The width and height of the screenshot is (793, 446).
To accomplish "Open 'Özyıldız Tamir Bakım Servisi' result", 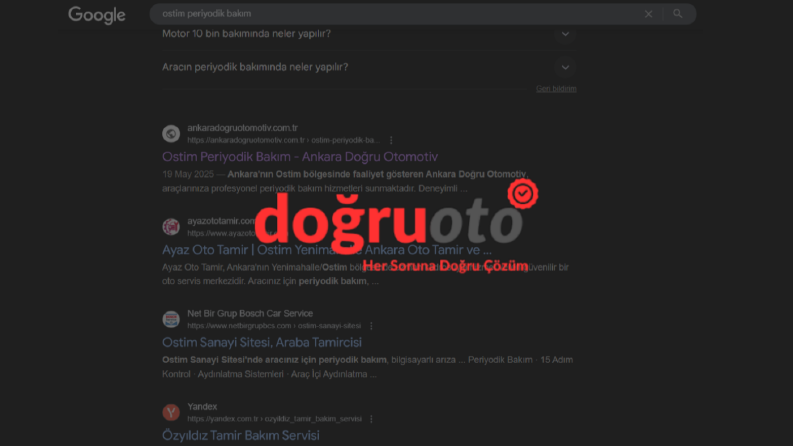I will 241,435.
